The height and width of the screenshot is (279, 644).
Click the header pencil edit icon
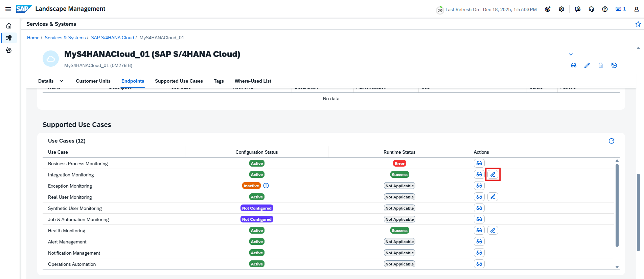(x=587, y=65)
